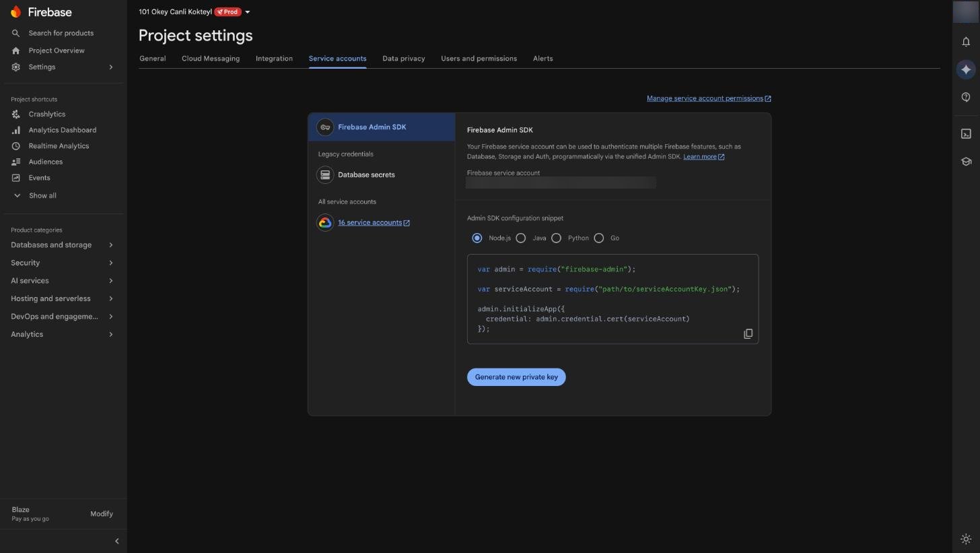The image size is (980, 553).
Task: Open Gemini sparkle assistant icon
Action: [x=966, y=69]
